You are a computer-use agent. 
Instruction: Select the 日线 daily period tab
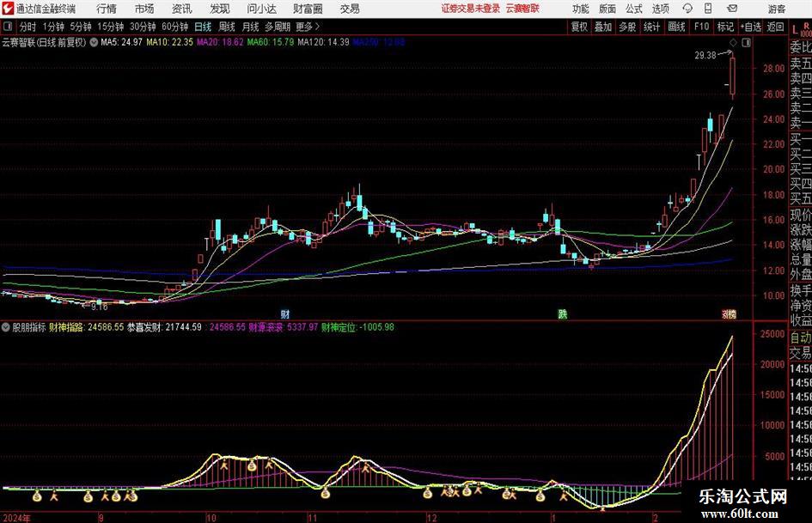coord(203,27)
